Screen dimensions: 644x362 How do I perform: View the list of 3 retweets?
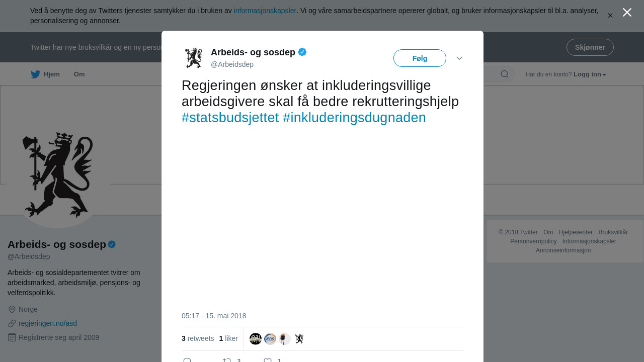pyautogui.click(x=198, y=338)
